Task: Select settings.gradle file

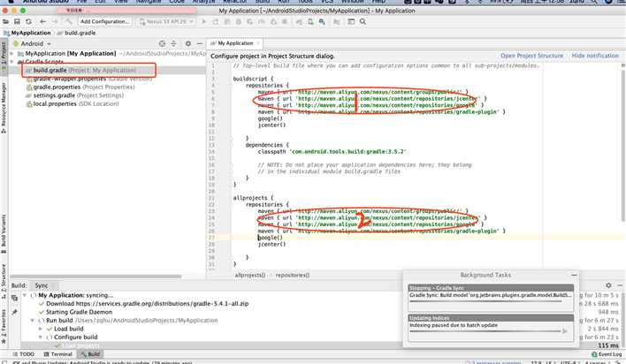Action: tap(74, 95)
